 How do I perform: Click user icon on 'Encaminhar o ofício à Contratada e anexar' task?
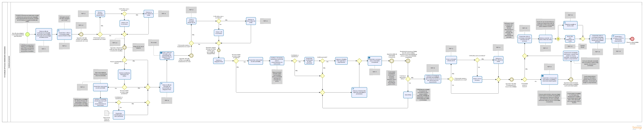[59, 31]
